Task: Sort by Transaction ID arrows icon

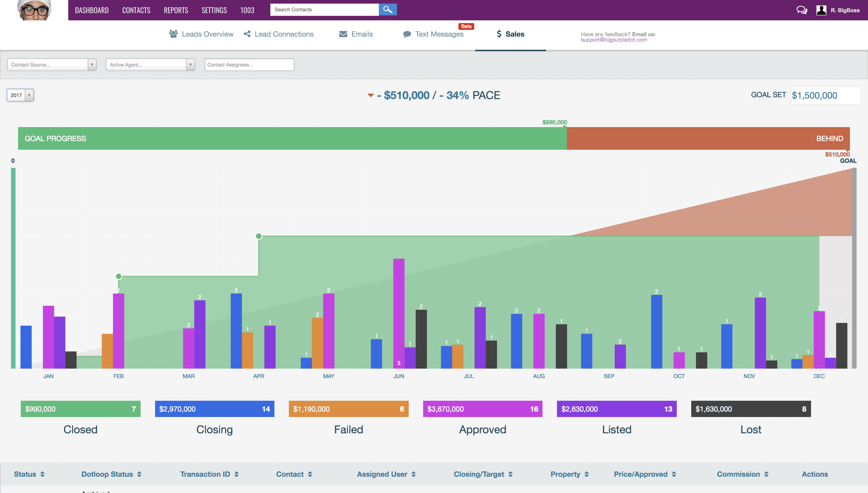Action: pyautogui.click(x=236, y=474)
